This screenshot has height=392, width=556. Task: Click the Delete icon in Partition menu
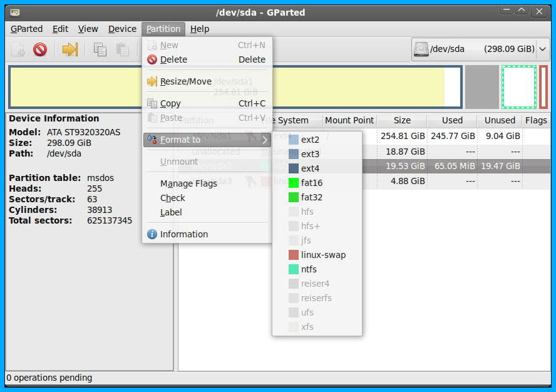(152, 59)
